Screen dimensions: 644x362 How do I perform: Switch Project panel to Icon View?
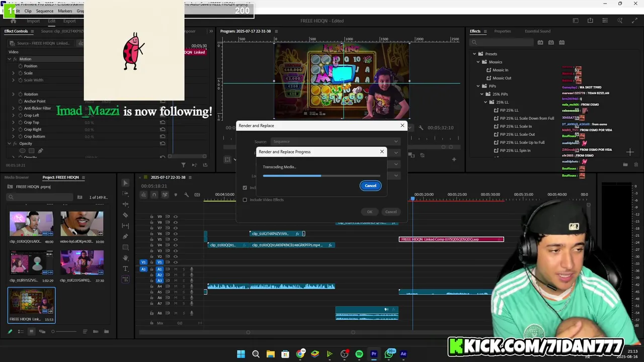pyautogui.click(x=31, y=331)
